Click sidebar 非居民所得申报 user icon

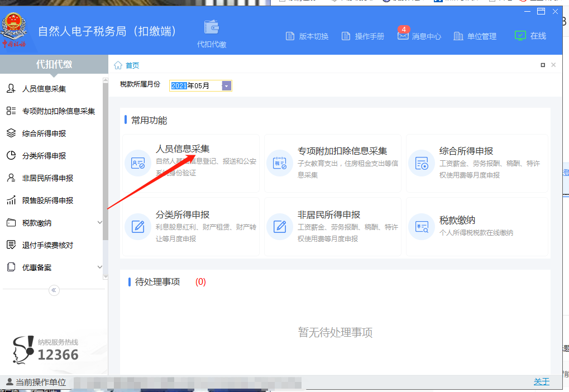coord(11,178)
